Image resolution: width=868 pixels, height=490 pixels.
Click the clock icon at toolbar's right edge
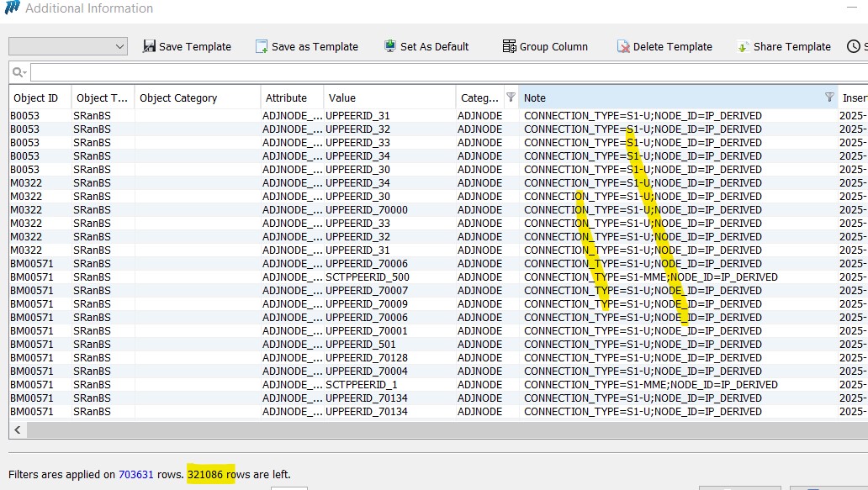pyautogui.click(x=853, y=46)
